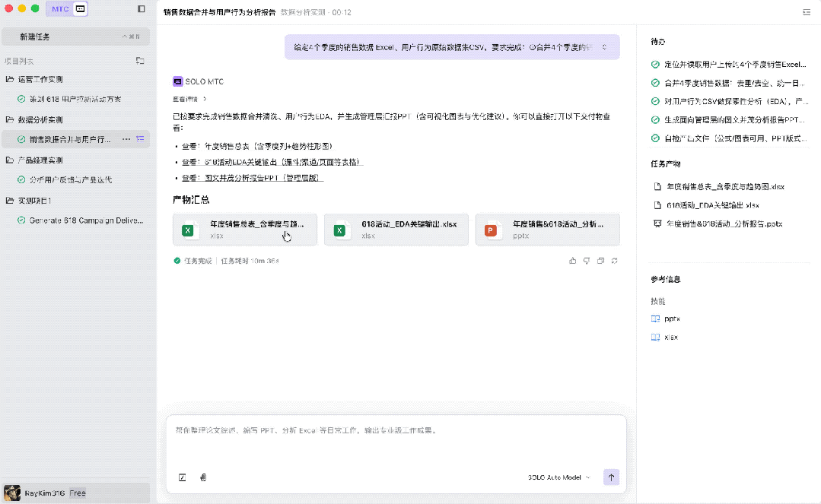
Task: Click the copy response icon
Action: click(x=600, y=261)
